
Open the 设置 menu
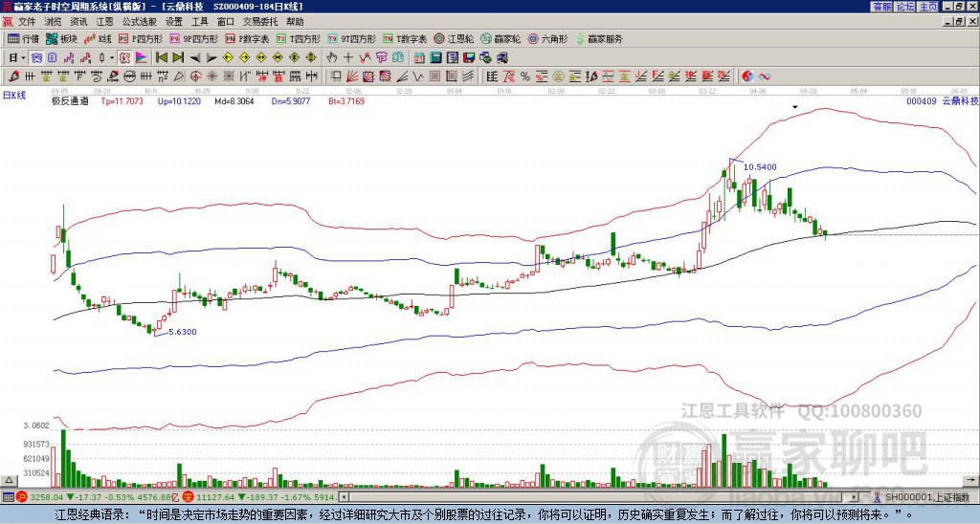pos(174,22)
